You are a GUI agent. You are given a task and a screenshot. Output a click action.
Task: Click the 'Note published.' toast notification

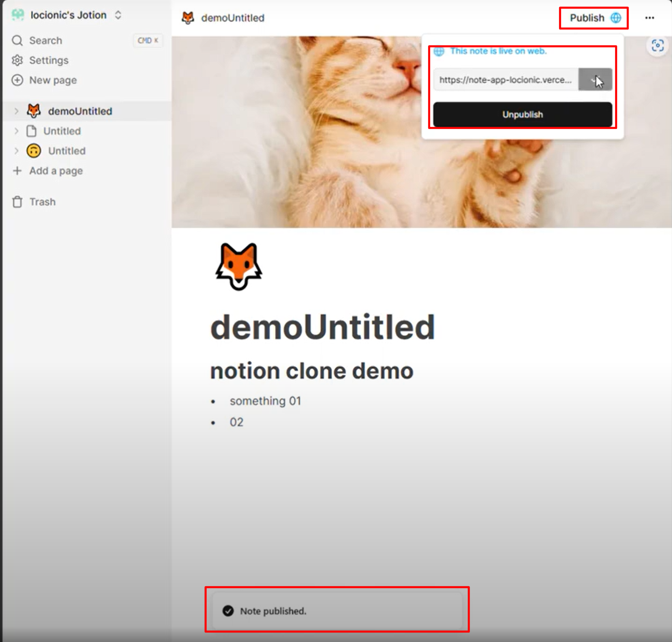coord(337,611)
